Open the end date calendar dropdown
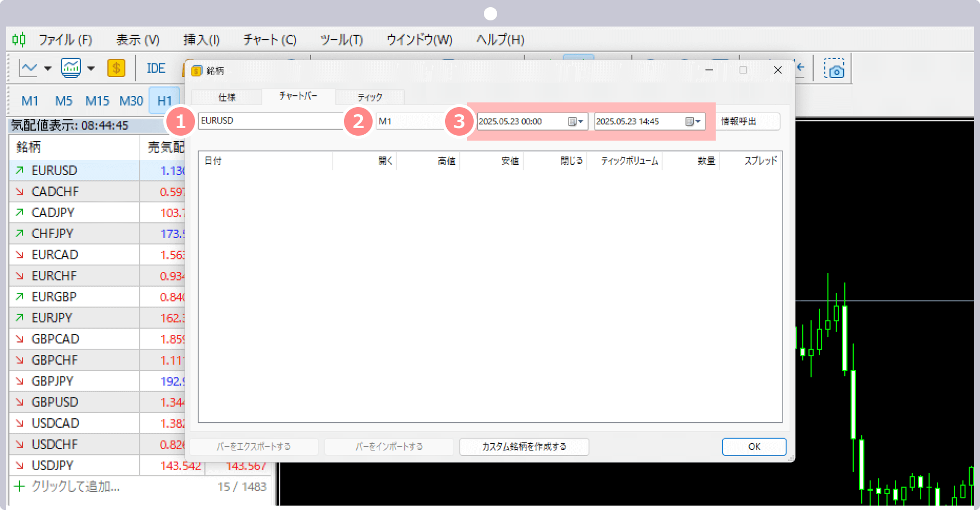This screenshot has width=980, height=510. tap(693, 121)
